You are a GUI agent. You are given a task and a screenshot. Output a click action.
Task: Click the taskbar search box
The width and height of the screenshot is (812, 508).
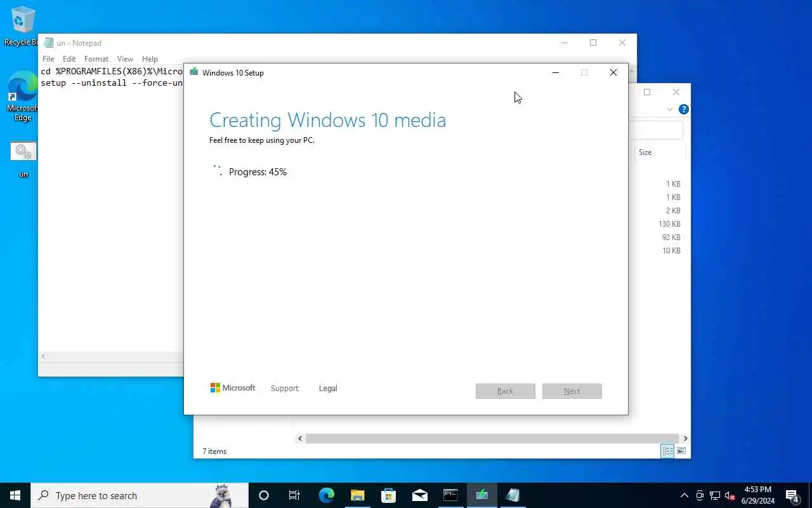140,495
